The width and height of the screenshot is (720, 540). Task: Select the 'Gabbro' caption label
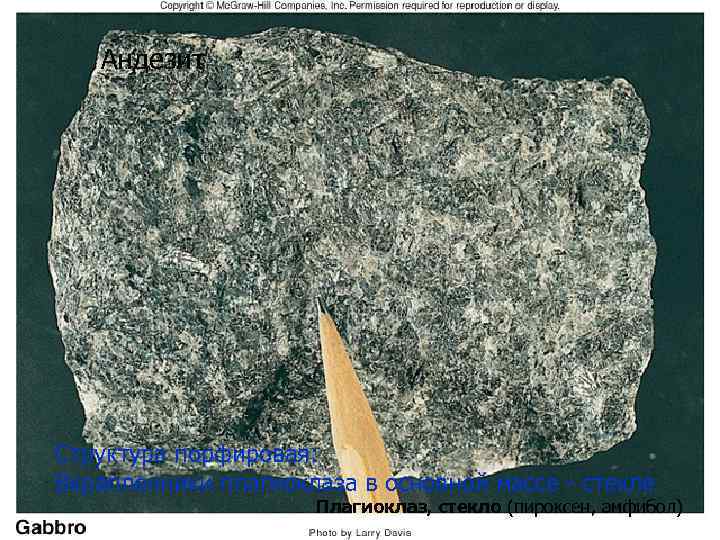click(51, 527)
